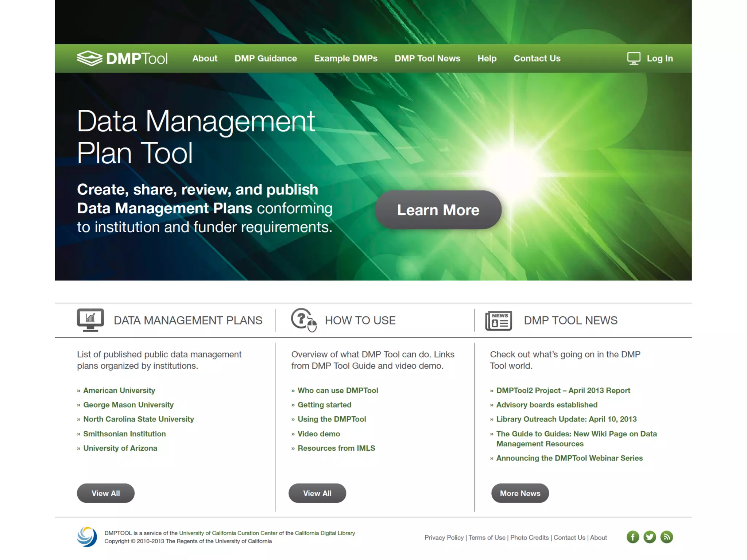Click the California Digital Library swirl logo
Screen dimensions: 747x560
point(87,537)
